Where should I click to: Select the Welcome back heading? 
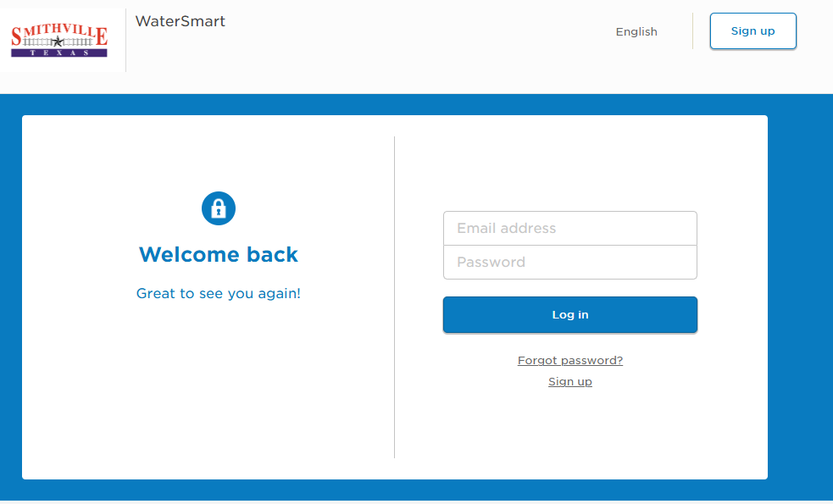pos(219,254)
